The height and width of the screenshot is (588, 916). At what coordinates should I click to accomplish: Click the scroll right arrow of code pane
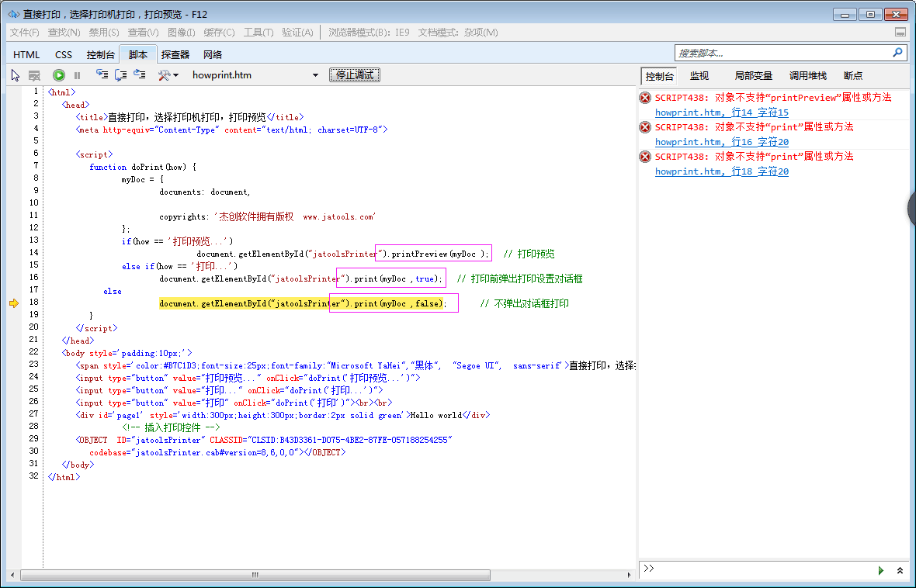tap(629, 575)
